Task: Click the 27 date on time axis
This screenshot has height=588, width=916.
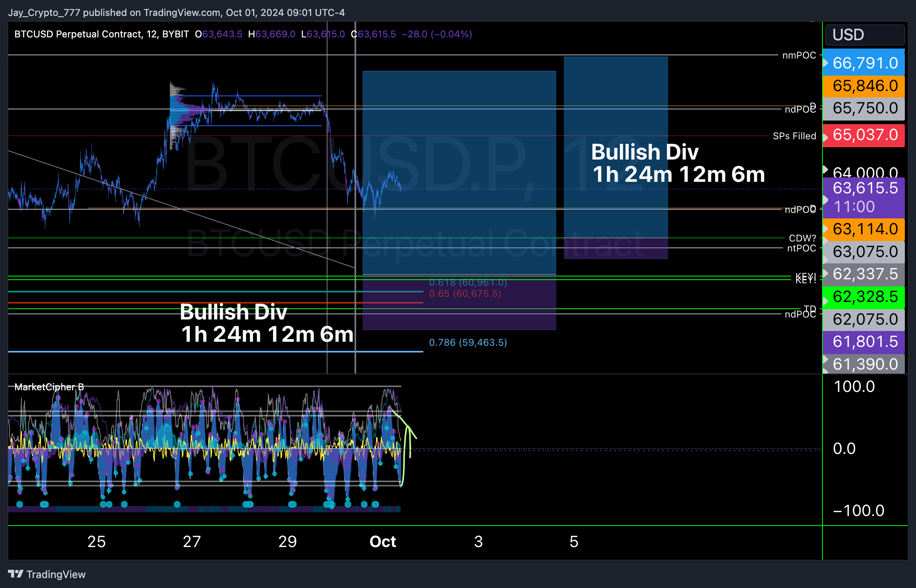Action: point(192,541)
